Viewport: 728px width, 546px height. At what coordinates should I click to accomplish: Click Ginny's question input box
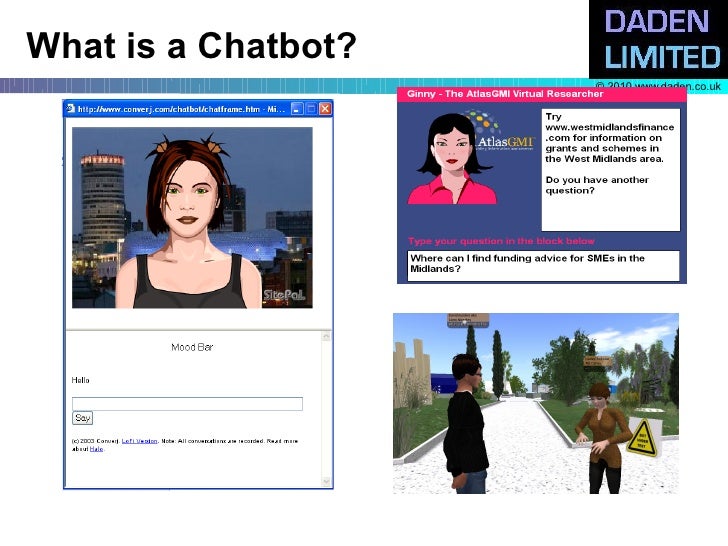543,266
